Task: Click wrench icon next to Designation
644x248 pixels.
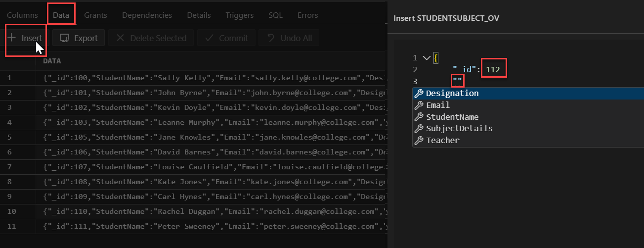Action: click(419, 93)
